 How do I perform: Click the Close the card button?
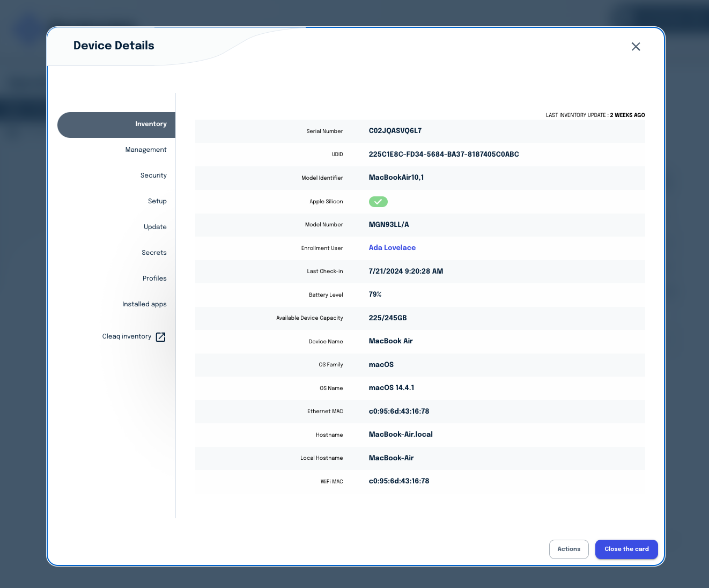pyautogui.click(x=626, y=549)
